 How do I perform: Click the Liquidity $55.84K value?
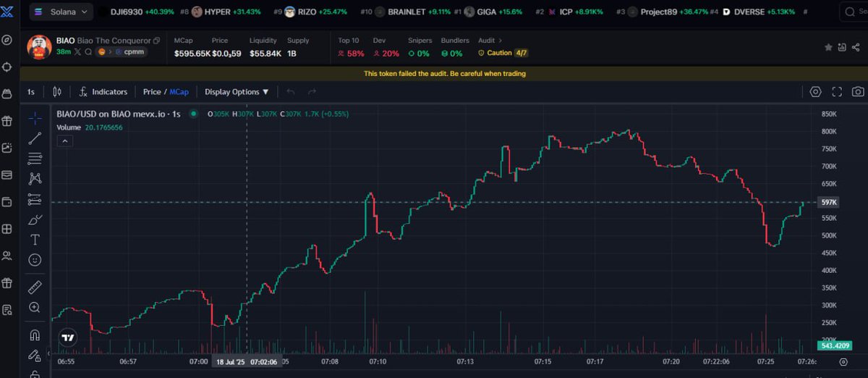[x=265, y=54]
